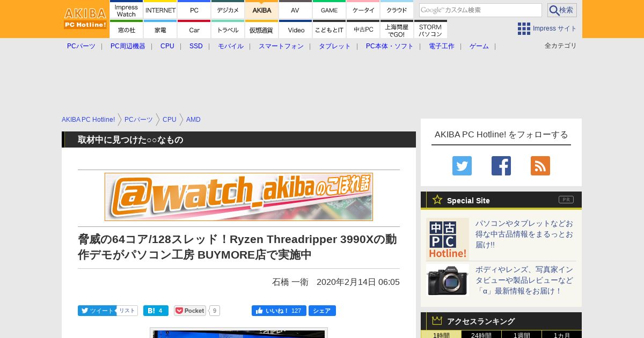Open the GAME tab

(x=329, y=9)
